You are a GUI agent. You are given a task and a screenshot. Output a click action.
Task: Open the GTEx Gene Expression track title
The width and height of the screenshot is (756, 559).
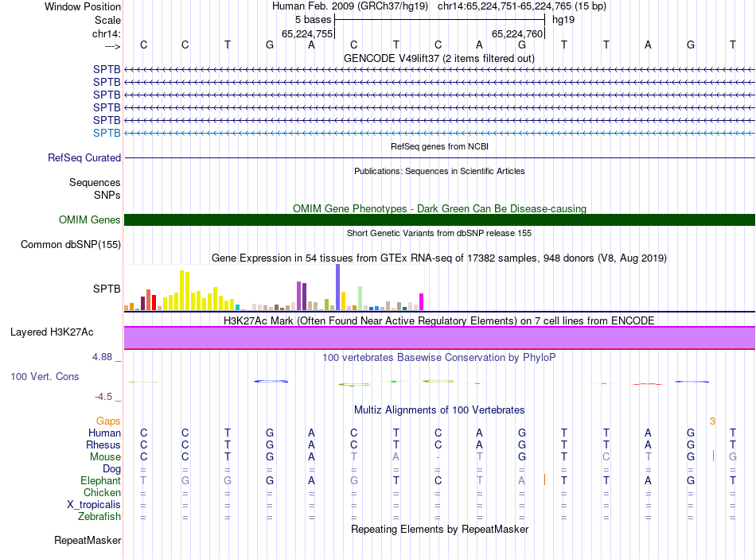pos(439,258)
